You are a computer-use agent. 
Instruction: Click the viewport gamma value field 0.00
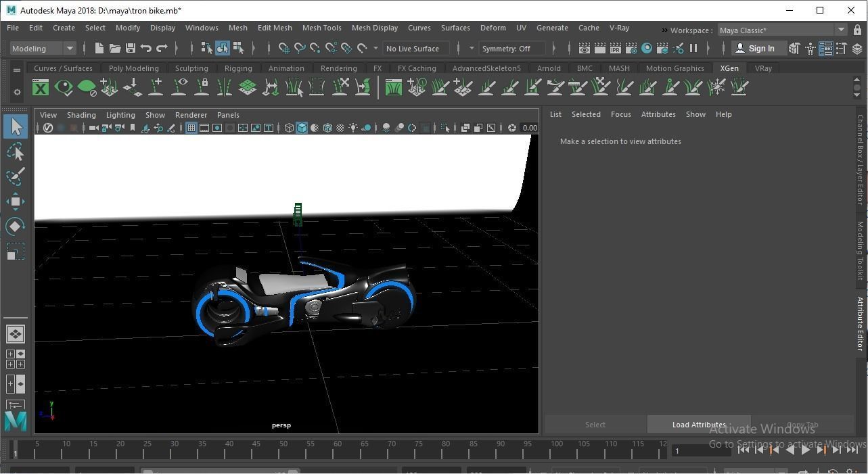click(530, 128)
